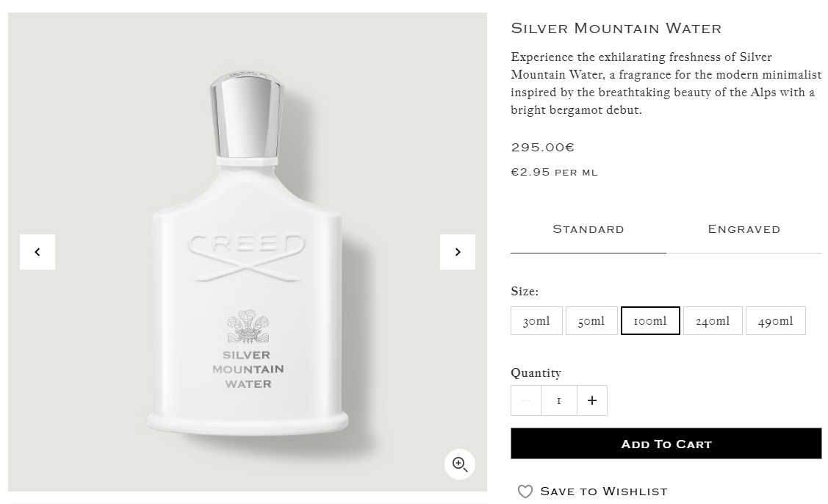The width and height of the screenshot is (828, 504).
Task: Click the Silver Mountain Water bottle image
Action: tap(247, 252)
